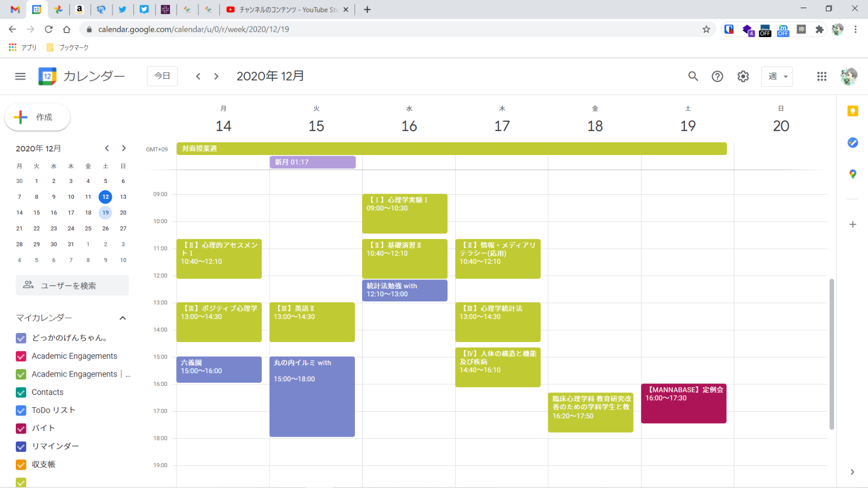Click the ユーザーを検索 search field
868x488 pixels.
(x=72, y=286)
